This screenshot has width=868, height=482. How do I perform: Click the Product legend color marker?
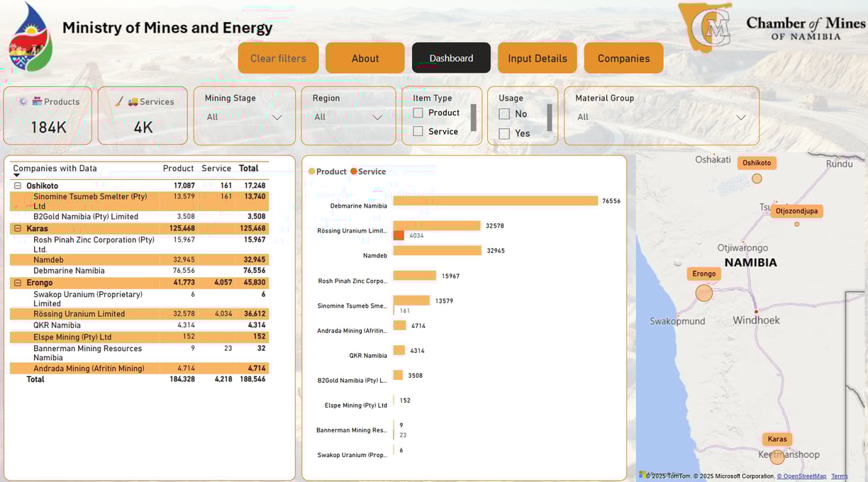point(312,172)
